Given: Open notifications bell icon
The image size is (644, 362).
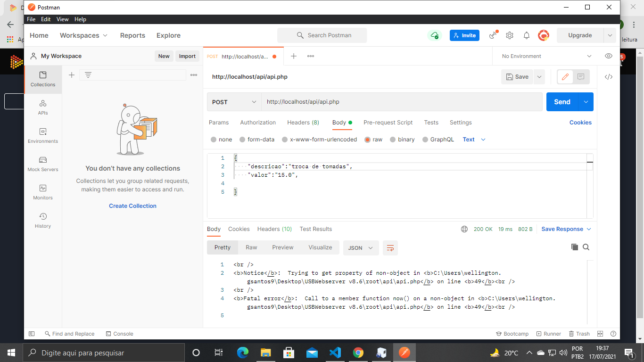Looking at the screenshot, I should point(527,35).
